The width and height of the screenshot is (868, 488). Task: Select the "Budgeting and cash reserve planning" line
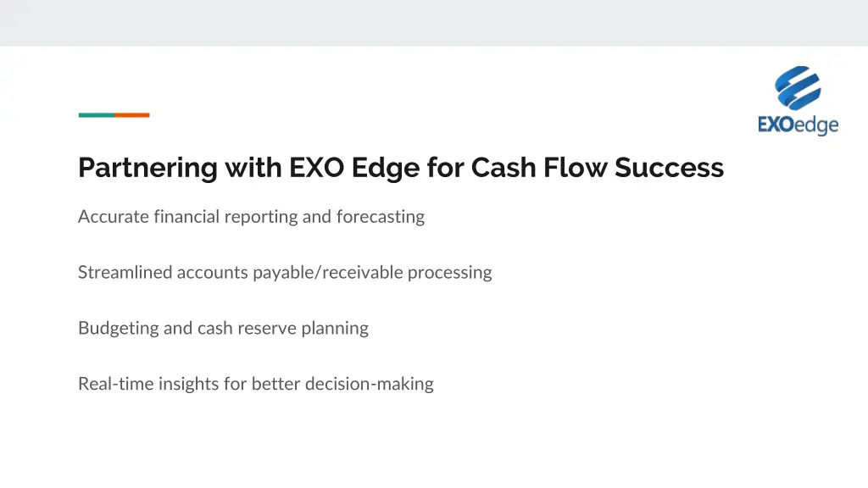[223, 329]
